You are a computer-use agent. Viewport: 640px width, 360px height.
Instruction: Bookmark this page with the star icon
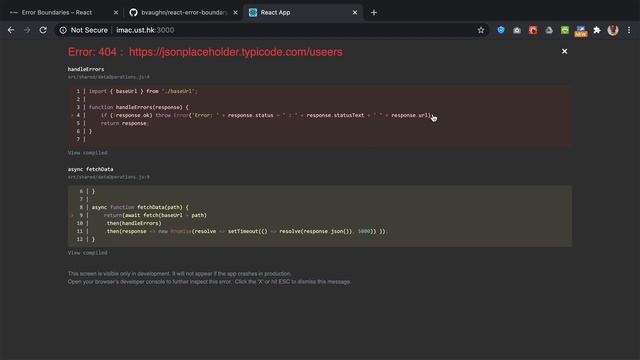[481, 30]
